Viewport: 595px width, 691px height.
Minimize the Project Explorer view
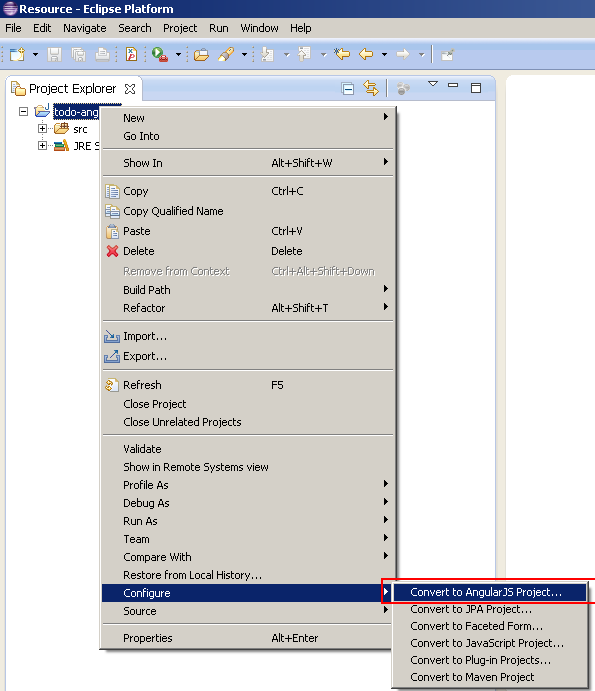tap(453, 85)
